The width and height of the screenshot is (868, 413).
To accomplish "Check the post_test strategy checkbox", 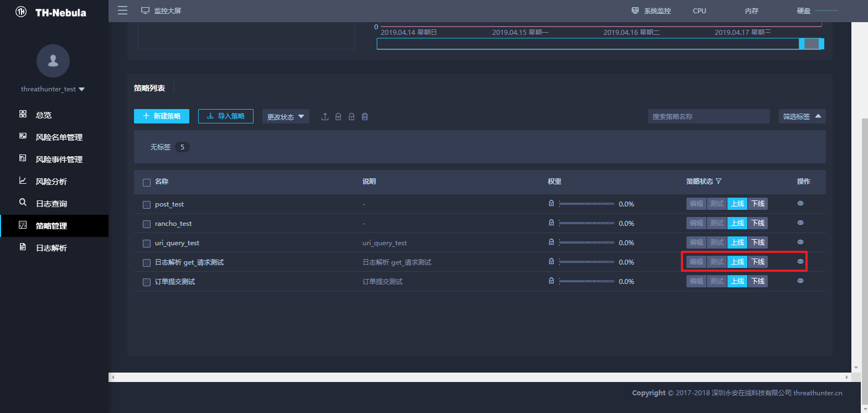I will 147,205.
